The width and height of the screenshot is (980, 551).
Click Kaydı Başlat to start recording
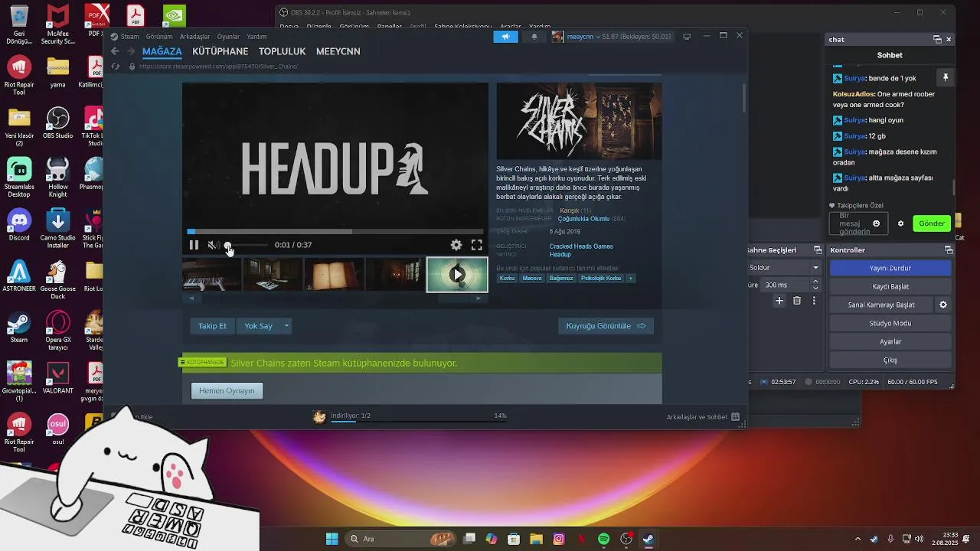tap(890, 286)
